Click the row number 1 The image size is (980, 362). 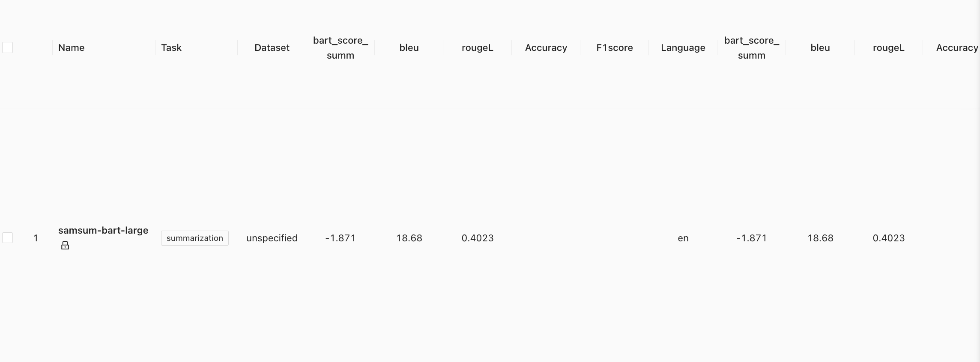[36, 238]
